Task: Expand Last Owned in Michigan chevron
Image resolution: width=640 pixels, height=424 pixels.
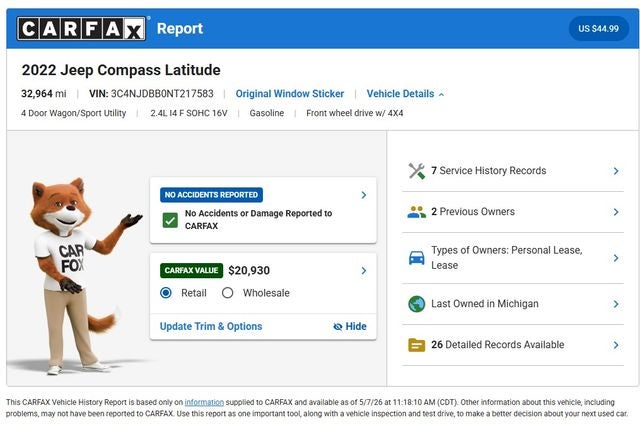Action: point(616,304)
